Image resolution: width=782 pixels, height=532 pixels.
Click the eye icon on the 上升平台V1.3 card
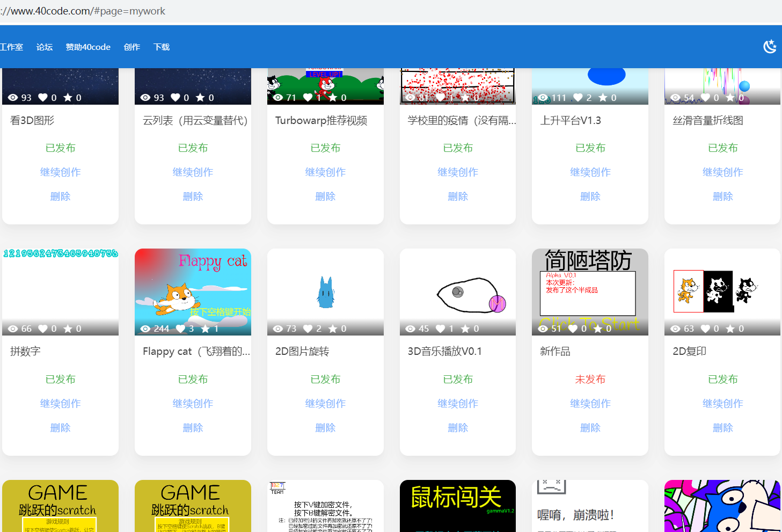543,97
